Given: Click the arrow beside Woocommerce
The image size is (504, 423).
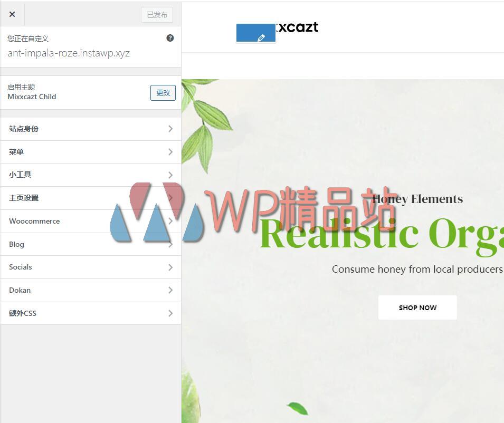Looking at the screenshot, I should 170,221.
